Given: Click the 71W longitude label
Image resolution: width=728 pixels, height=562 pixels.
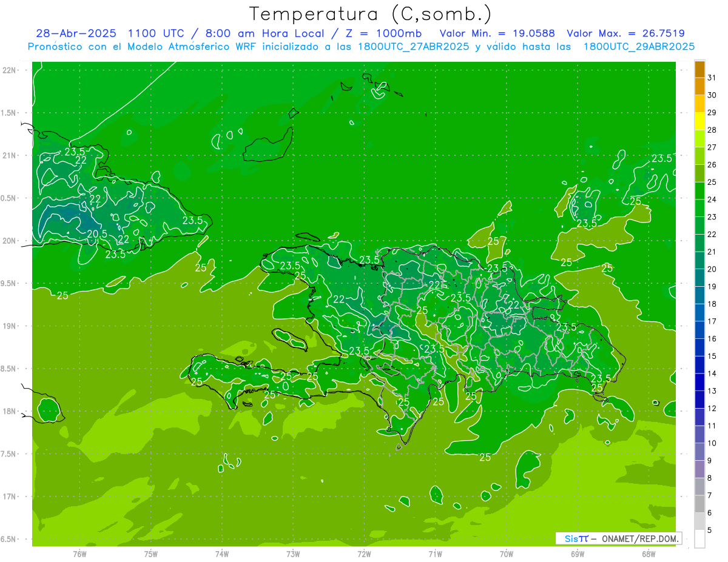Looking at the screenshot, I should tap(435, 554).
